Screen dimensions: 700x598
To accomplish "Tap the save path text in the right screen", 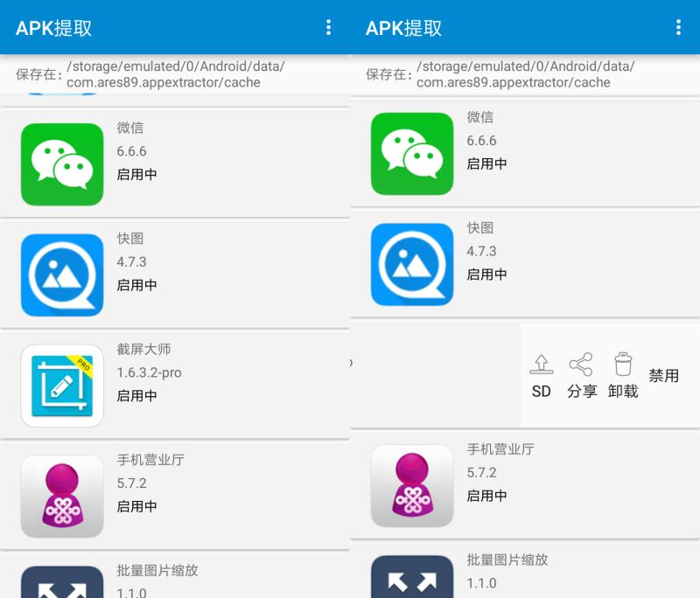I will 526,74.
